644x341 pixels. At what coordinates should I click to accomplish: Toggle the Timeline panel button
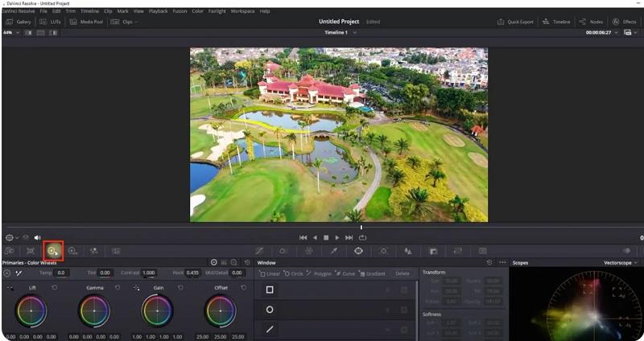pos(556,22)
